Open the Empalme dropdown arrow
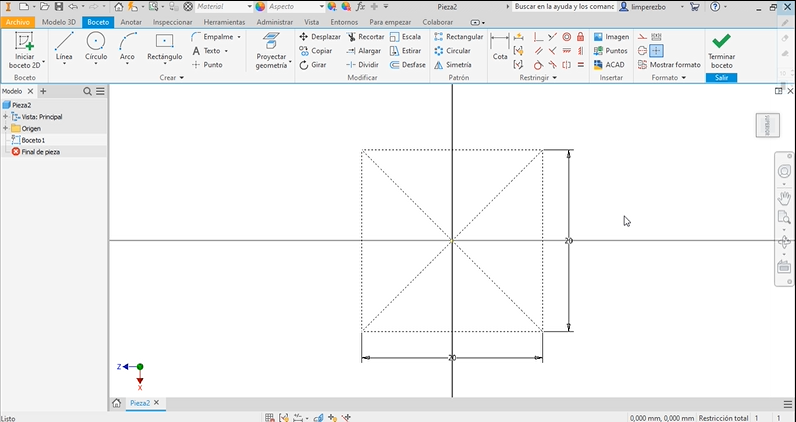The width and height of the screenshot is (796, 422). [239, 37]
